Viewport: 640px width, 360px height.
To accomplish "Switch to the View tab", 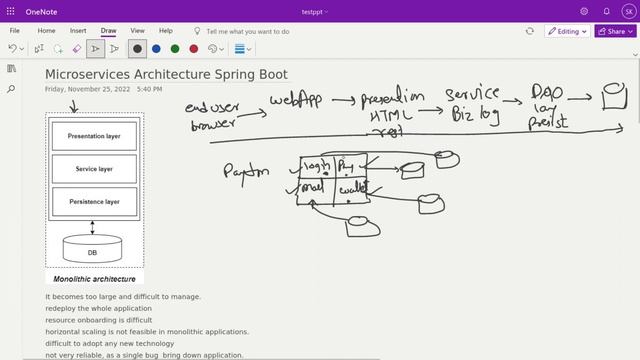I will click(x=138, y=31).
